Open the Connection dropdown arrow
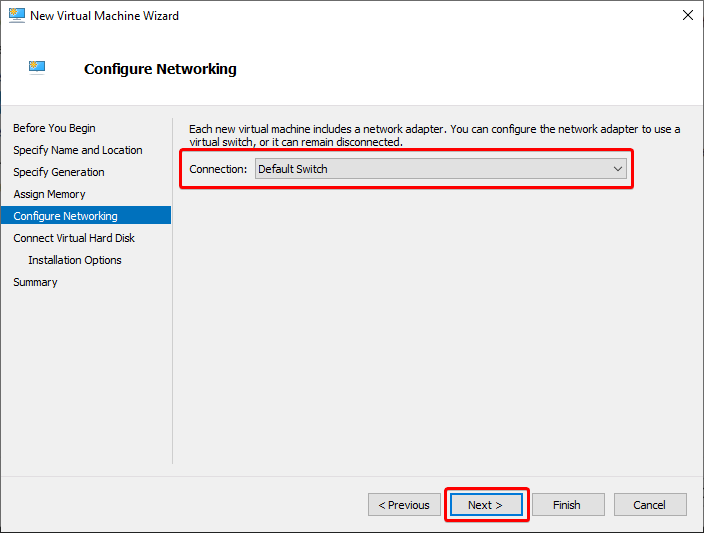Viewport: 704px width, 533px height. click(618, 169)
